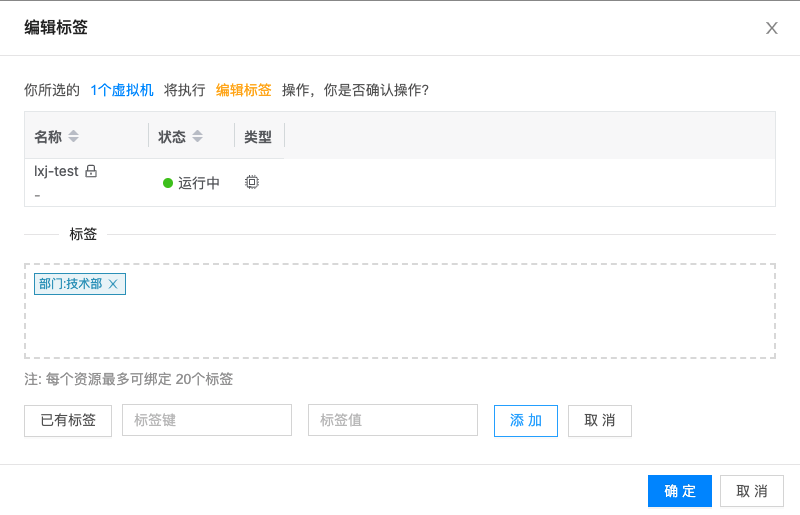
Task: Sort by 状态 using the sort arrows
Action: 197,136
